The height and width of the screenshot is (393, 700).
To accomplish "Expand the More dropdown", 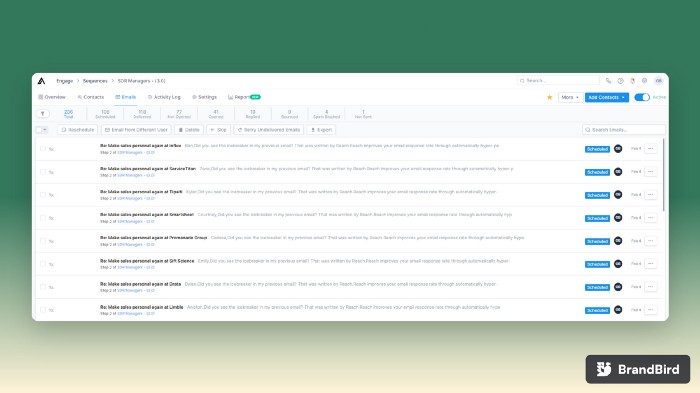I will (x=570, y=97).
